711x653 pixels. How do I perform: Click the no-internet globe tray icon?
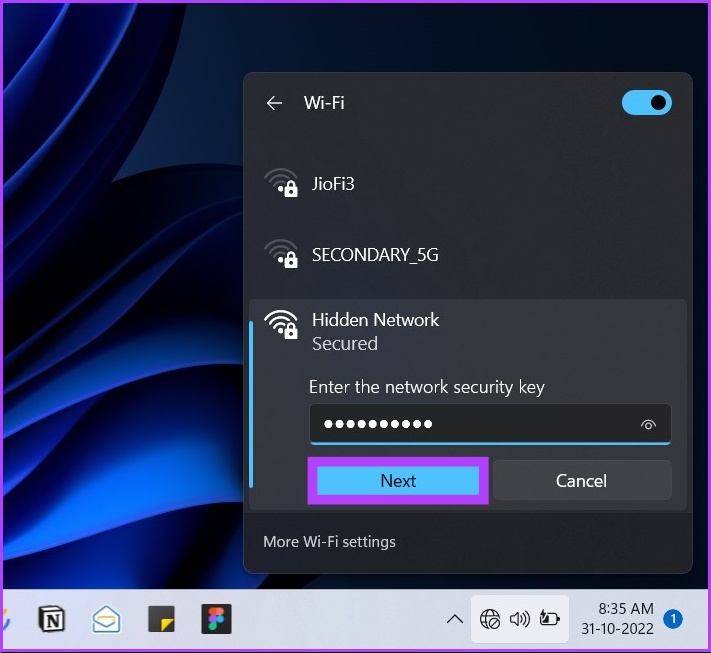[x=490, y=619]
